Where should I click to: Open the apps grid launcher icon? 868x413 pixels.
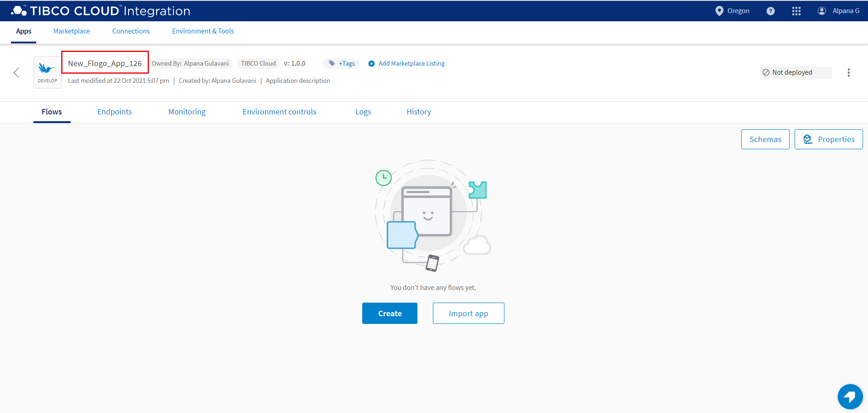796,11
